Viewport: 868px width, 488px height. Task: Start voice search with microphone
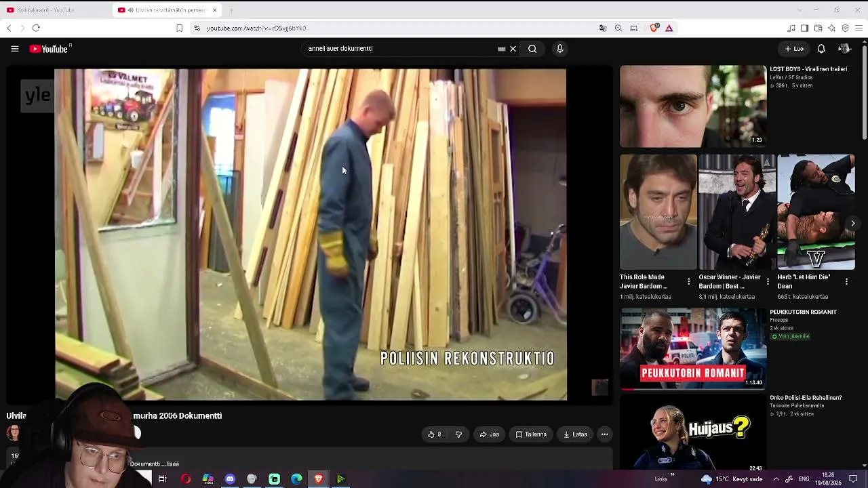coord(559,49)
